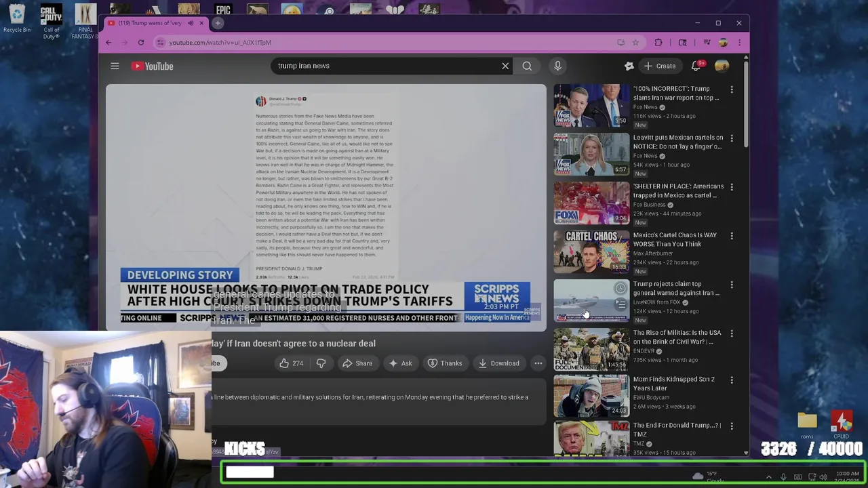Open Trump rejects claim video title
Viewport: 868px width, 488px height.
tap(676, 288)
